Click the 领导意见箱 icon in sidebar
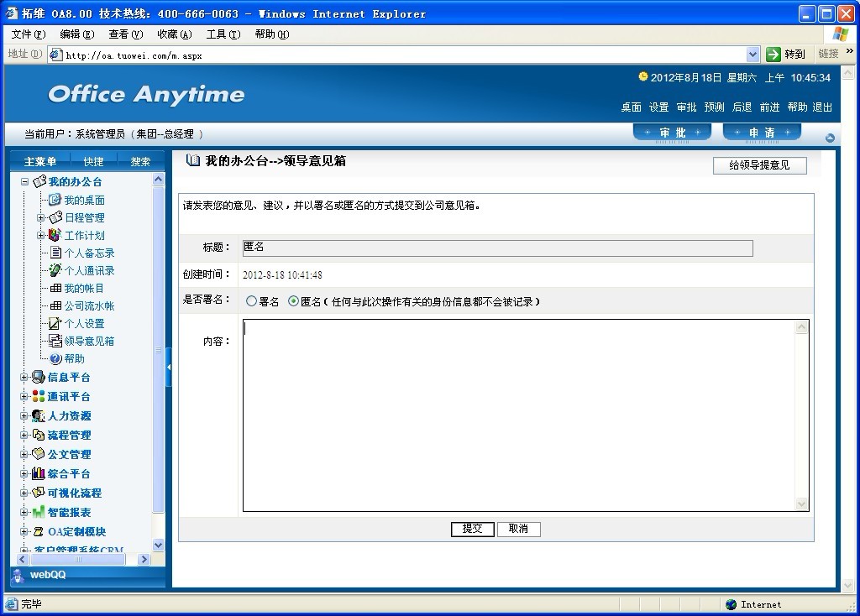 pyautogui.click(x=55, y=341)
